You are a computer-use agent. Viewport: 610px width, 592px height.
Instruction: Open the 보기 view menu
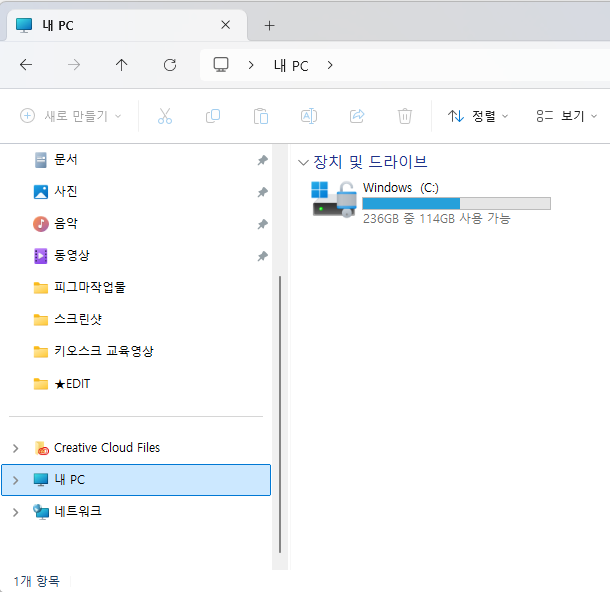coord(566,116)
